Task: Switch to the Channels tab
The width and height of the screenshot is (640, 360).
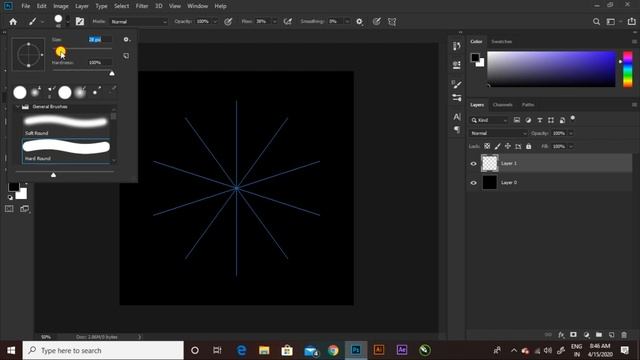Action: pos(502,105)
